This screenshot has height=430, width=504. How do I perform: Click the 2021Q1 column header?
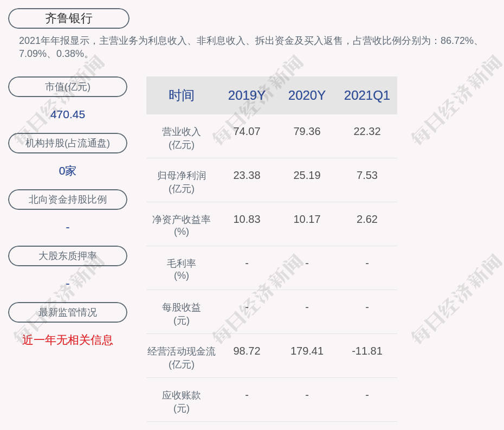click(x=367, y=95)
